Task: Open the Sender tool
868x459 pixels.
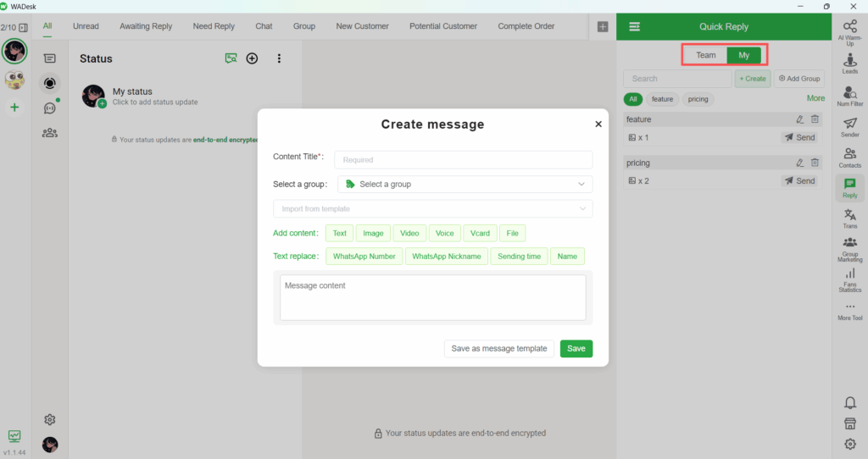Action: coord(849,127)
